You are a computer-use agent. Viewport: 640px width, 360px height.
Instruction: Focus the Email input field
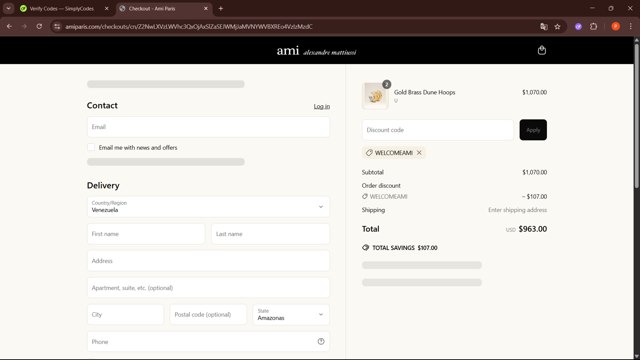pos(208,127)
